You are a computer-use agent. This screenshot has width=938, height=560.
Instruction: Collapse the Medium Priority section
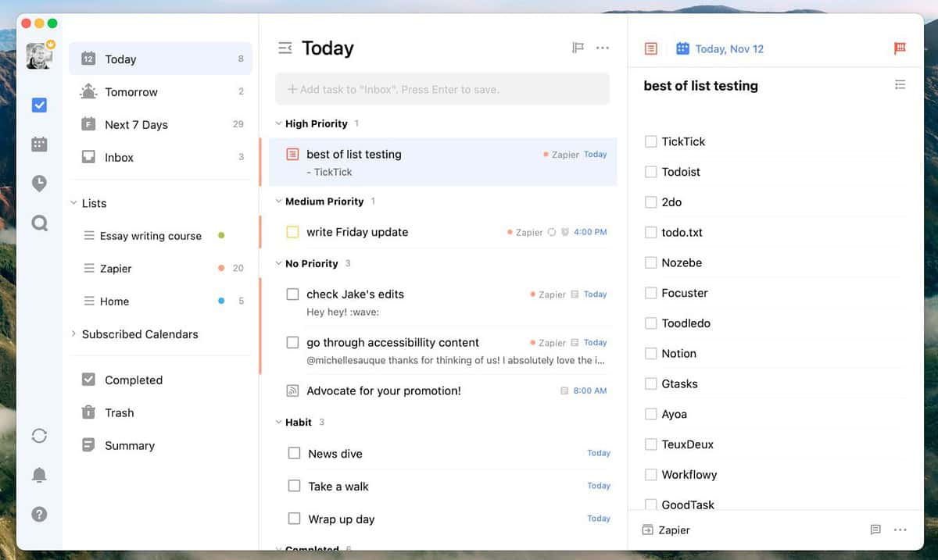click(277, 201)
